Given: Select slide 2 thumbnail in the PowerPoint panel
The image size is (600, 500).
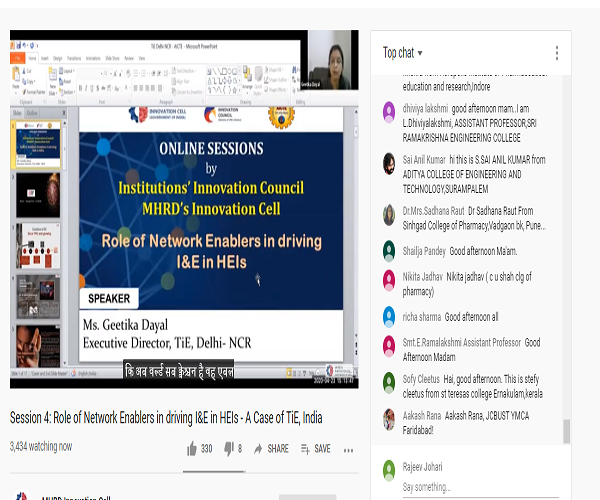Looking at the screenshot, I should pyautogui.click(x=38, y=195).
